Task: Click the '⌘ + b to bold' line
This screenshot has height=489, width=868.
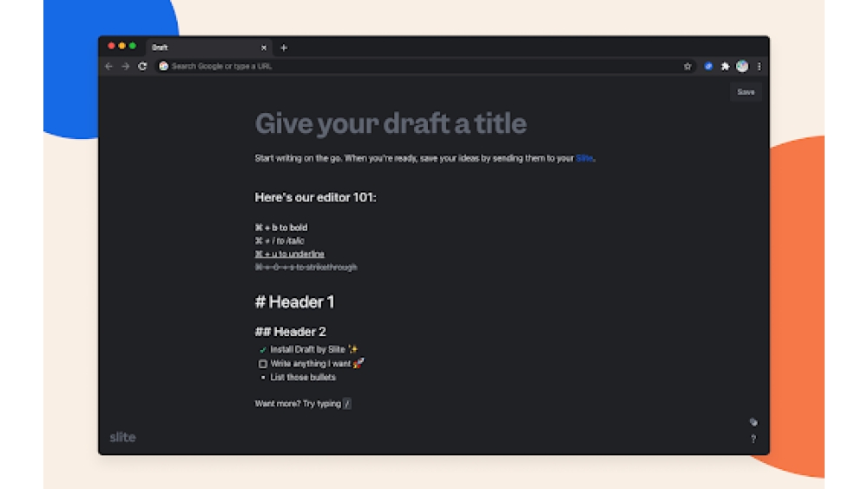Action: click(x=281, y=228)
